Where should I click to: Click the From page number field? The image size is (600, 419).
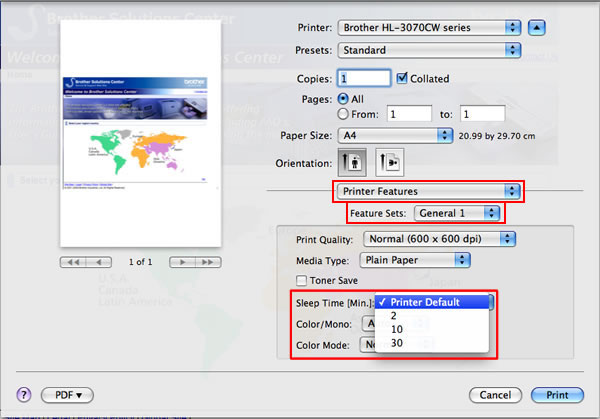click(x=409, y=114)
